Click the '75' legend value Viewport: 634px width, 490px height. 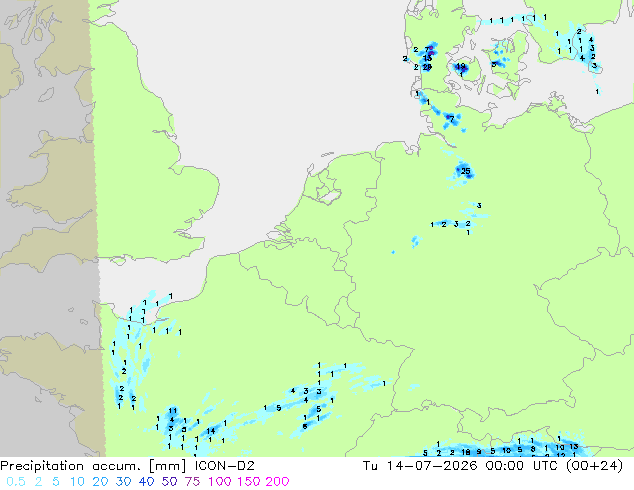[x=192, y=482]
